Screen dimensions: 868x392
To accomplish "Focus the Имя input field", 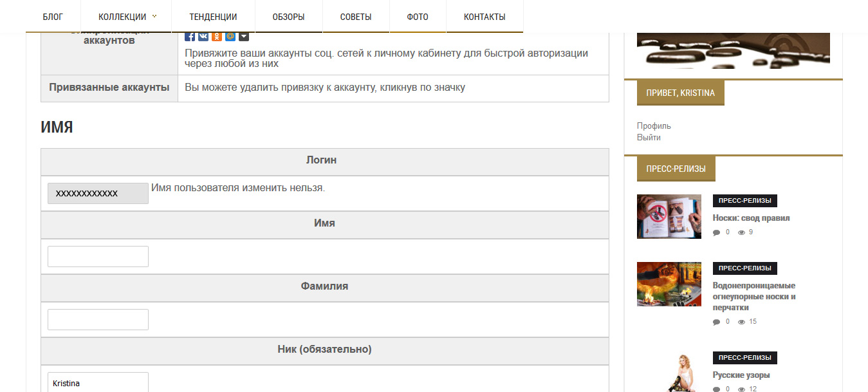I will (x=98, y=256).
